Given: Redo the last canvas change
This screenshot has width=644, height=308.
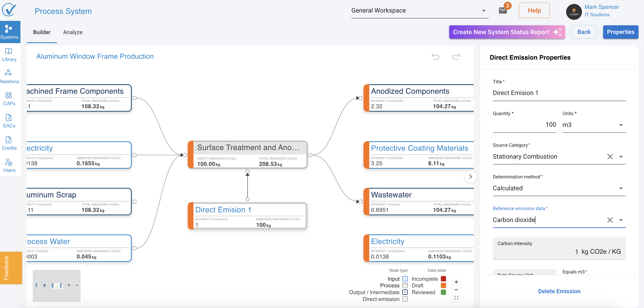Looking at the screenshot, I should pos(456,57).
